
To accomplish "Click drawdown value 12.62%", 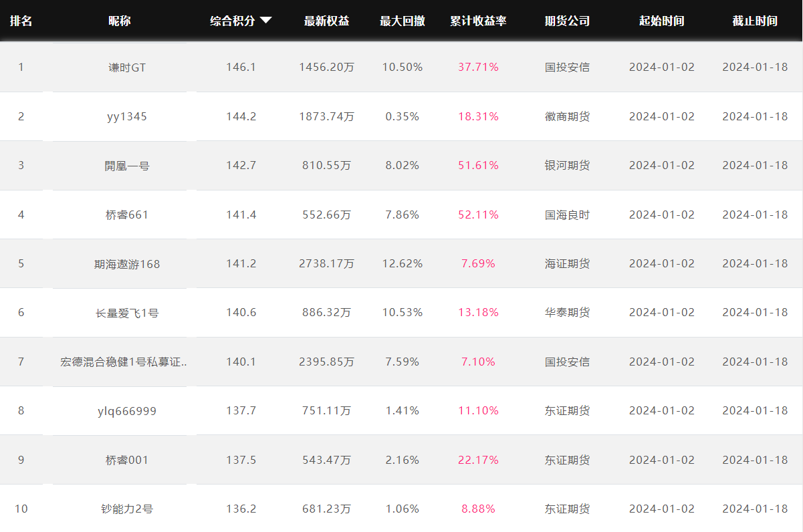I will click(x=403, y=263).
